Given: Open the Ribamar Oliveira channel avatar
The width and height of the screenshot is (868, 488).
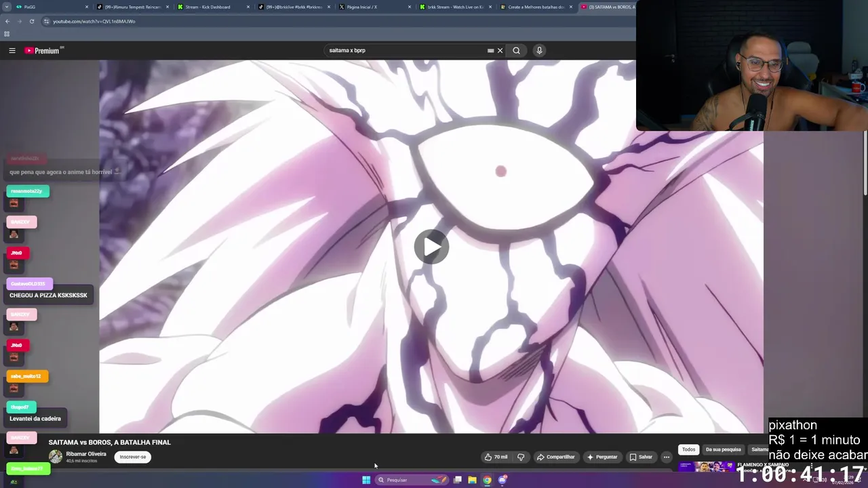Looking at the screenshot, I should [x=56, y=457].
